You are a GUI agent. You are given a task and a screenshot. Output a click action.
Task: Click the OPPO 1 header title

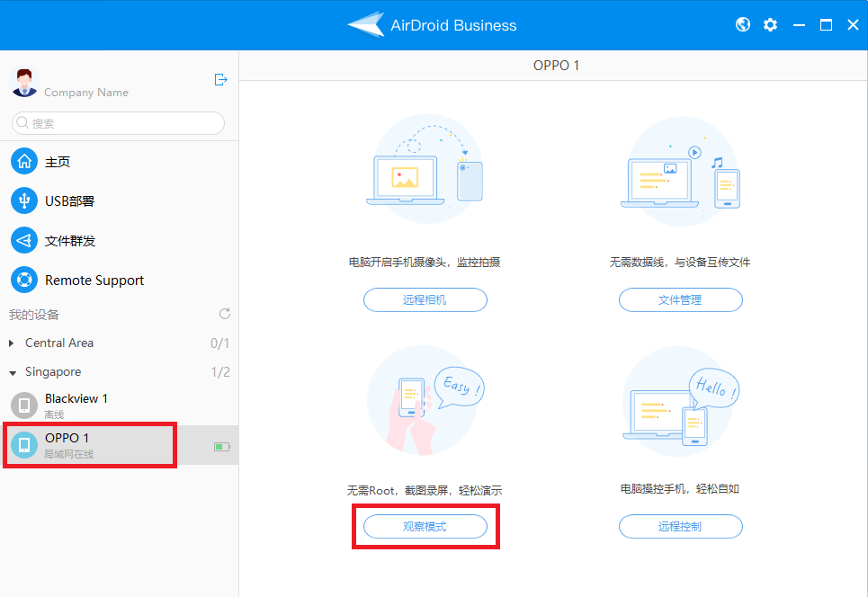point(557,66)
